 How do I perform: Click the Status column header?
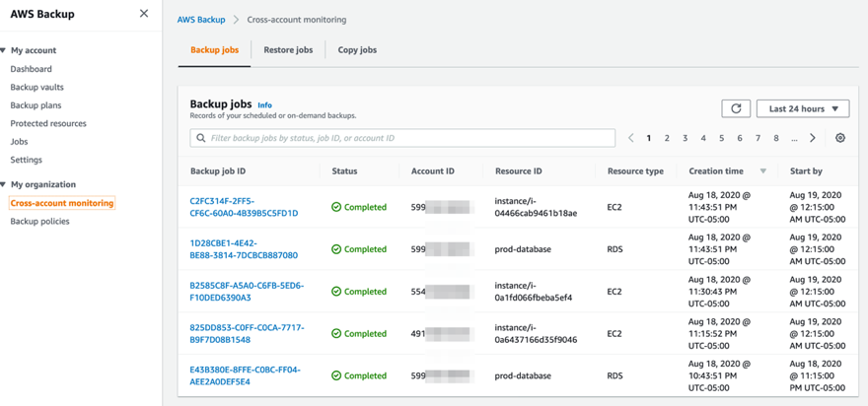[x=344, y=171]
